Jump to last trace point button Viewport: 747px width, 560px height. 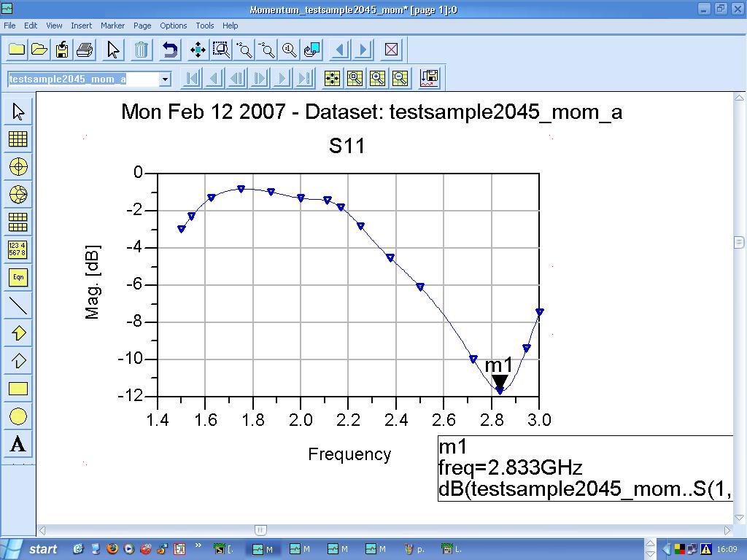coord(304,78)
